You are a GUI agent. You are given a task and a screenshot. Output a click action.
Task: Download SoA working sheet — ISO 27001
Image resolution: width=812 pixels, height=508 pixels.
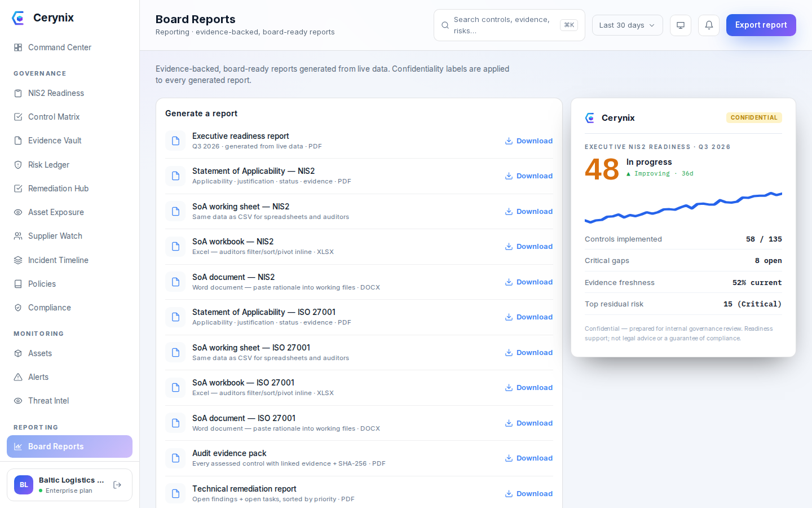pyautogui.click(x=528, y=353)
